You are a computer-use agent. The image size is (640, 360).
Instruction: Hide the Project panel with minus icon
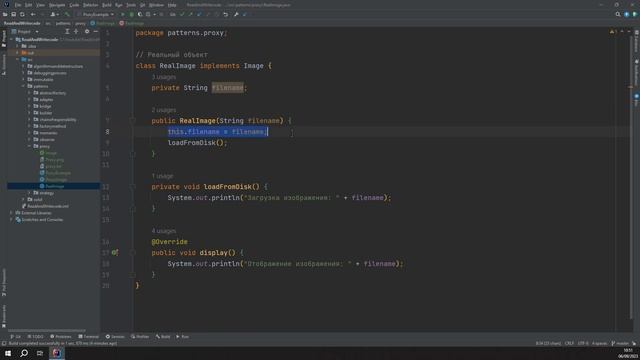click(x=96, y=31)
